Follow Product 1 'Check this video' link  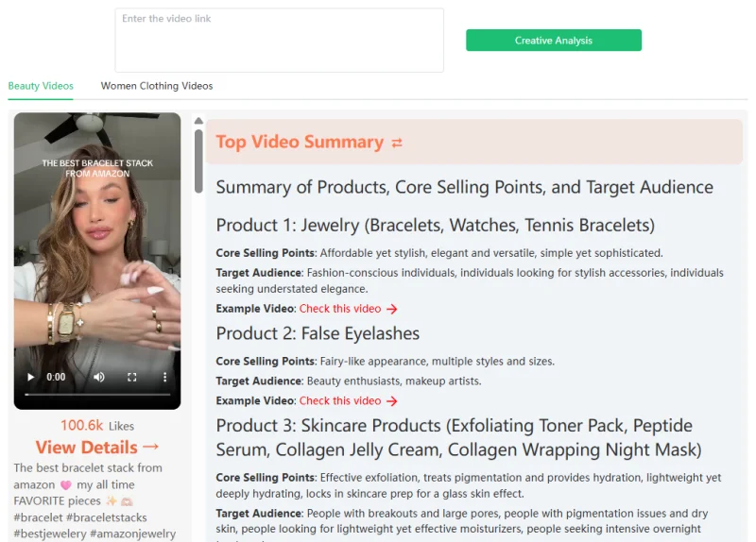(340, 309)
